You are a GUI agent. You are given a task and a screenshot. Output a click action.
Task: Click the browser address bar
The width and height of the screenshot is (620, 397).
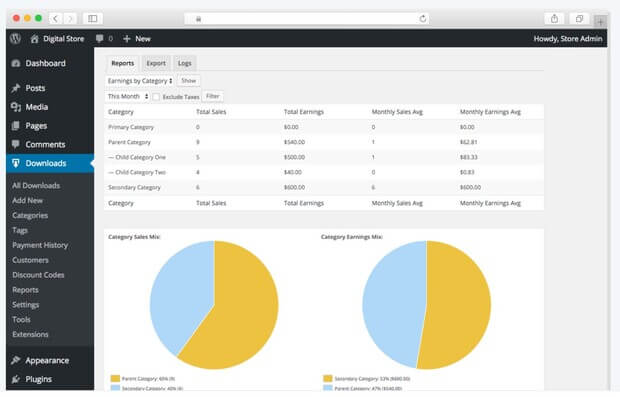[307, 19]
